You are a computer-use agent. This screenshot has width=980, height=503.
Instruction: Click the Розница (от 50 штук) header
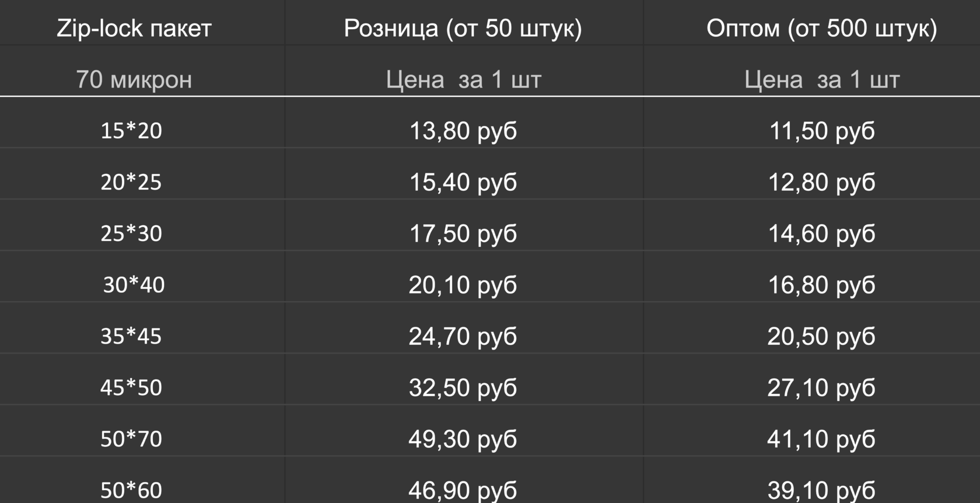[463, 28]
